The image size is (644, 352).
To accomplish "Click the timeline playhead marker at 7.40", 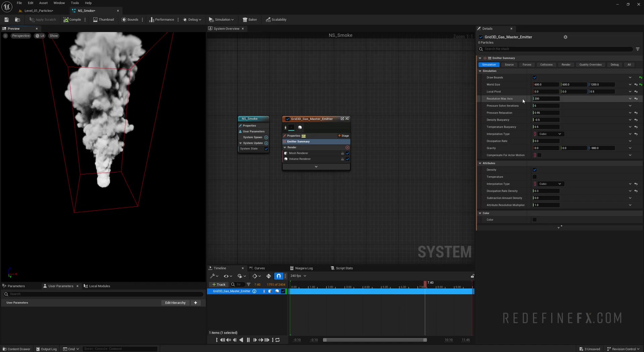I will click(x=425, y=284).
